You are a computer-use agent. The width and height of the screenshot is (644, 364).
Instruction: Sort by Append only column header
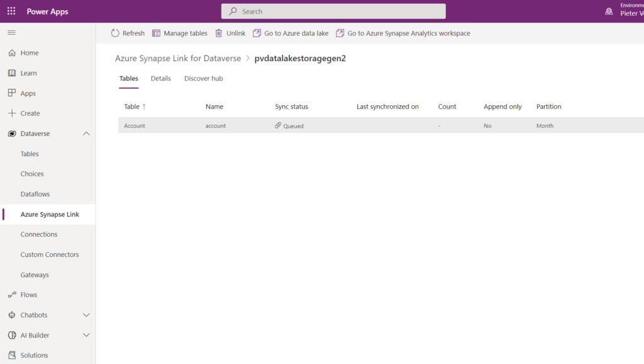pyautogui.click(x=502, y=106)
